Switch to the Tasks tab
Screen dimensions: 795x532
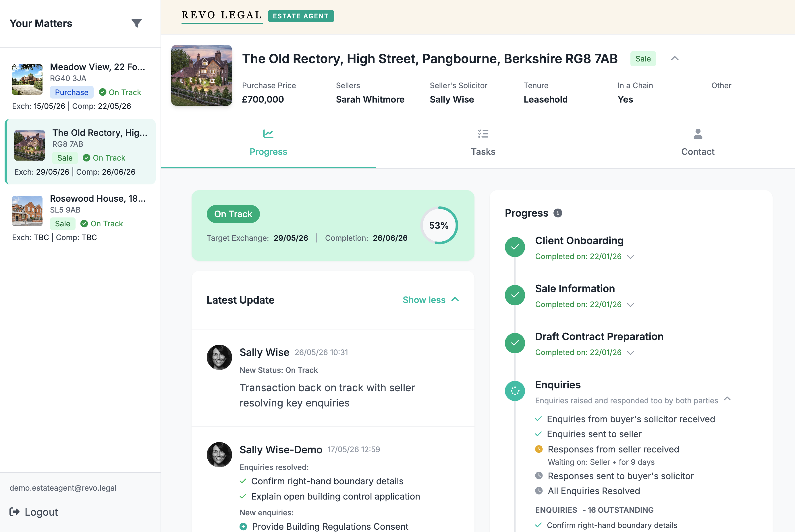483,142
